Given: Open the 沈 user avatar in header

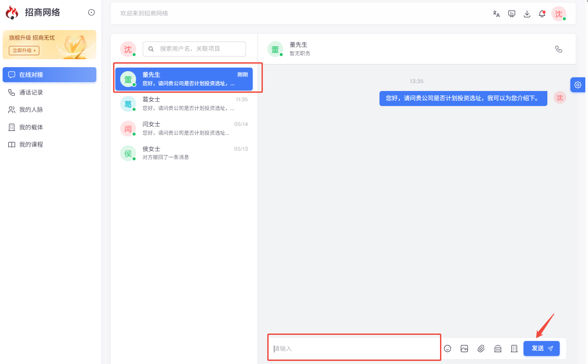Looking at the screenshot, I should tap(559, 14).
